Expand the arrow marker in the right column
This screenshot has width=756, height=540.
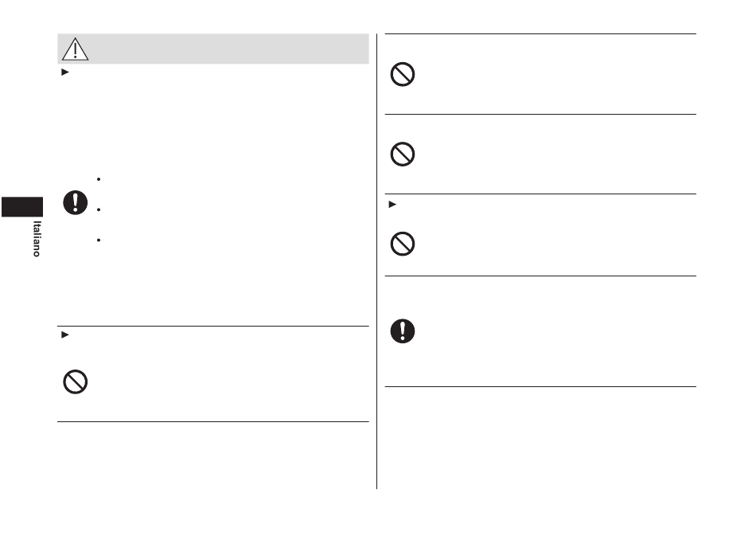pos(392,205)
